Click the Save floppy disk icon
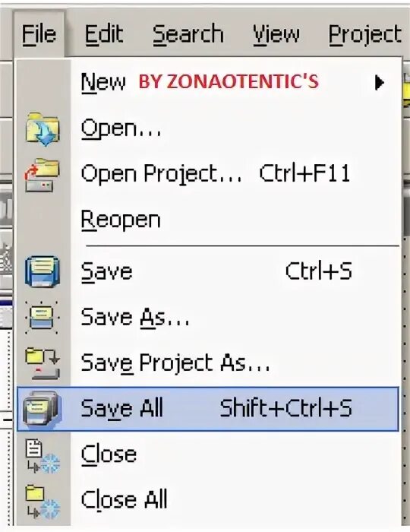This screenshot has width=410, height=532. [43, 272]
